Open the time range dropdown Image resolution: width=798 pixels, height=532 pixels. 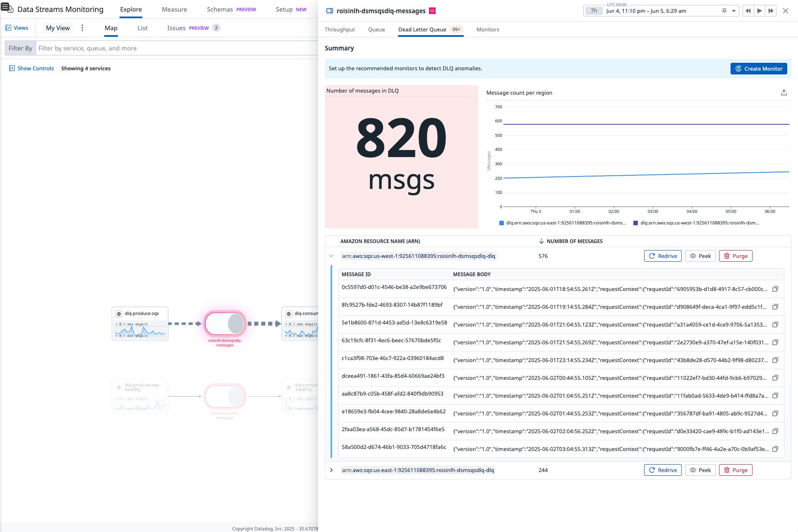click(733, 11)
